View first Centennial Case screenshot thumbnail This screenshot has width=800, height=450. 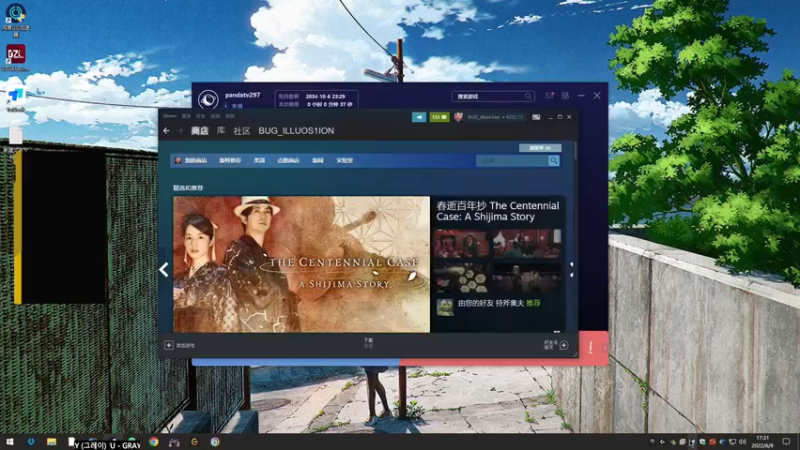[462, 243]
